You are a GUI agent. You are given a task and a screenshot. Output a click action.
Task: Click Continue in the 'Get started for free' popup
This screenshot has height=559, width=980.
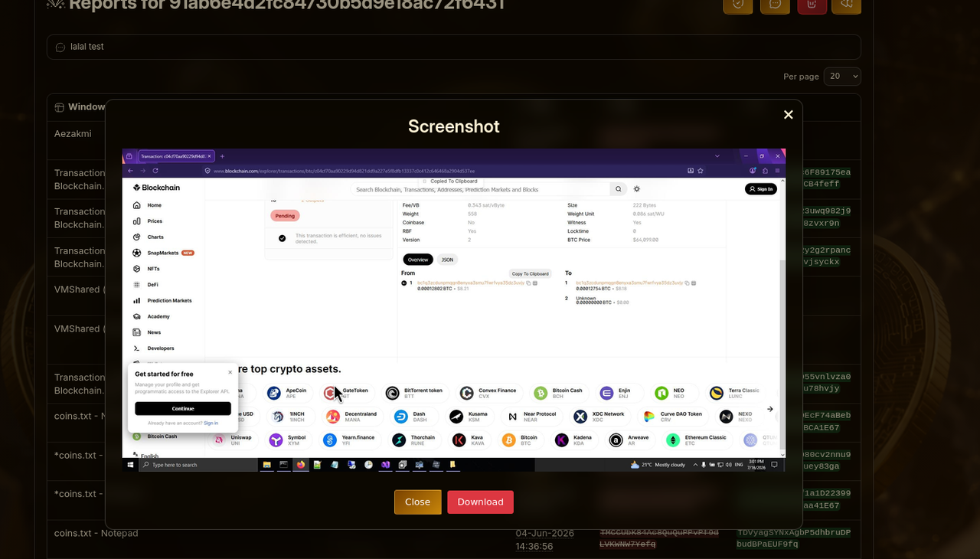(183, 409)
